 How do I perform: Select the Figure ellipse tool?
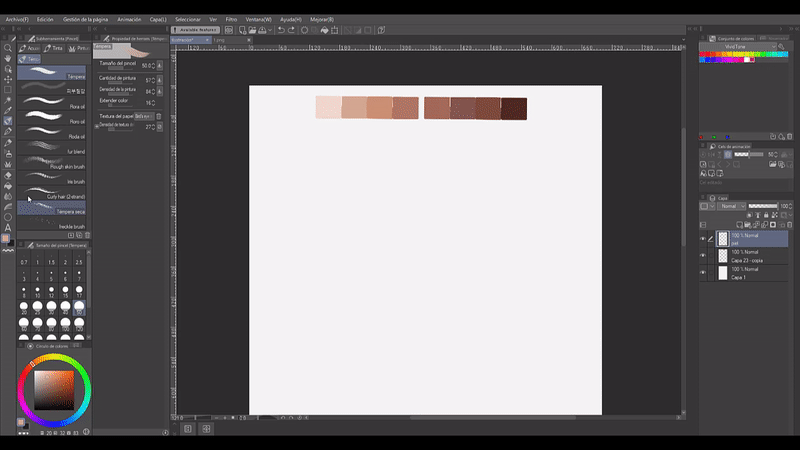[x=8, y=217]
